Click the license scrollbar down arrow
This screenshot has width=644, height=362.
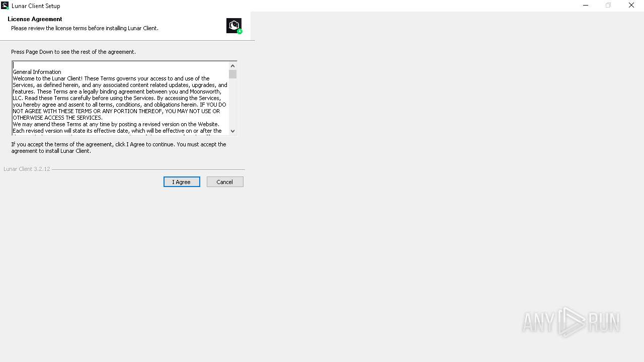click(x=232, y=131)
